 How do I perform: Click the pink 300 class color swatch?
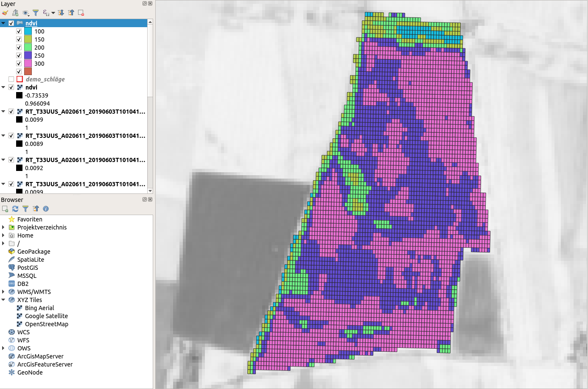pyautogui.click(x=28, y=64)
